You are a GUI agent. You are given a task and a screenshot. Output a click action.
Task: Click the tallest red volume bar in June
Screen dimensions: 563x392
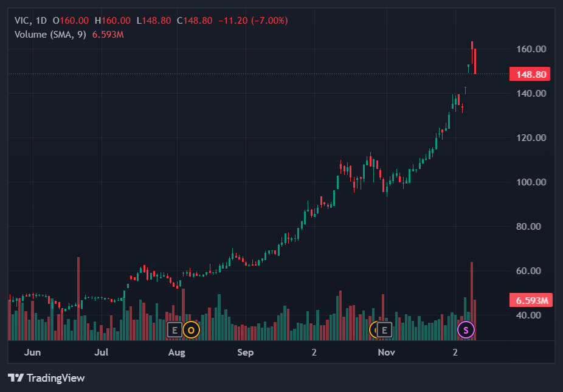click(x=78, y=298)
